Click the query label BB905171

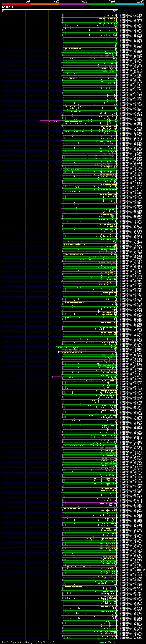[8, 8]
